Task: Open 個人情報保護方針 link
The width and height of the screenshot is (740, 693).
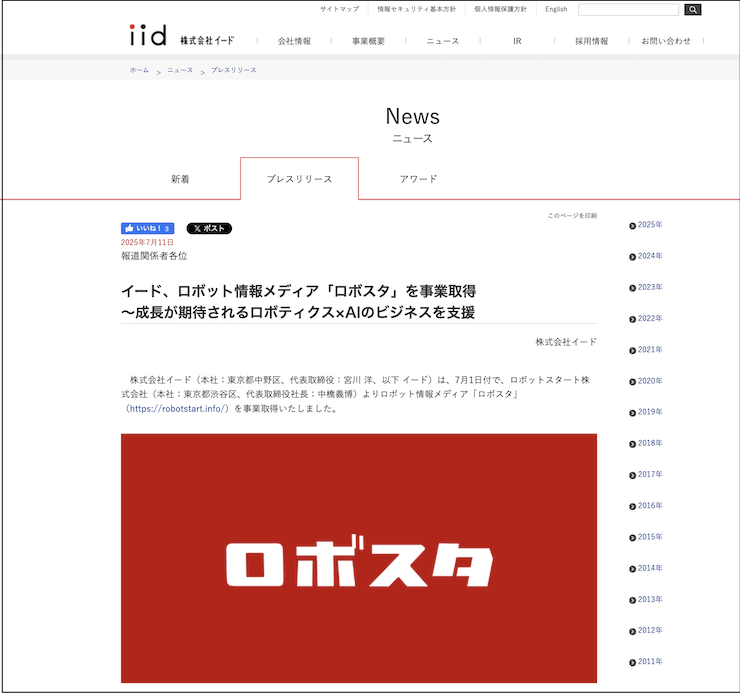Action: tap(500, 9)
